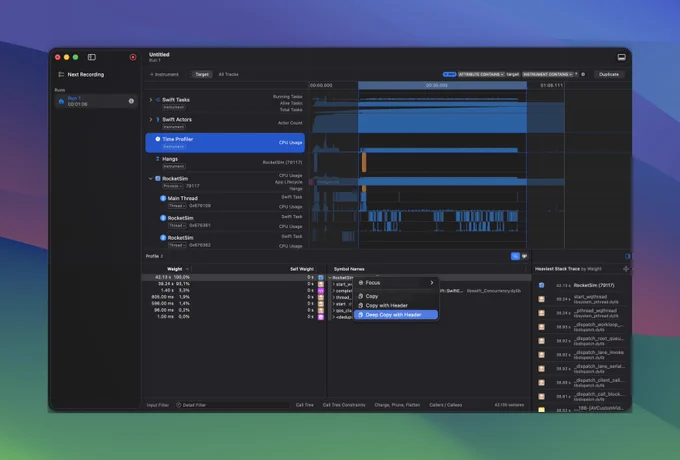Image resolution: width=680 pixels, height=460 pixels.
Task: Choose Deep Copy with Header menu item
Action: [x=396, y=315]
